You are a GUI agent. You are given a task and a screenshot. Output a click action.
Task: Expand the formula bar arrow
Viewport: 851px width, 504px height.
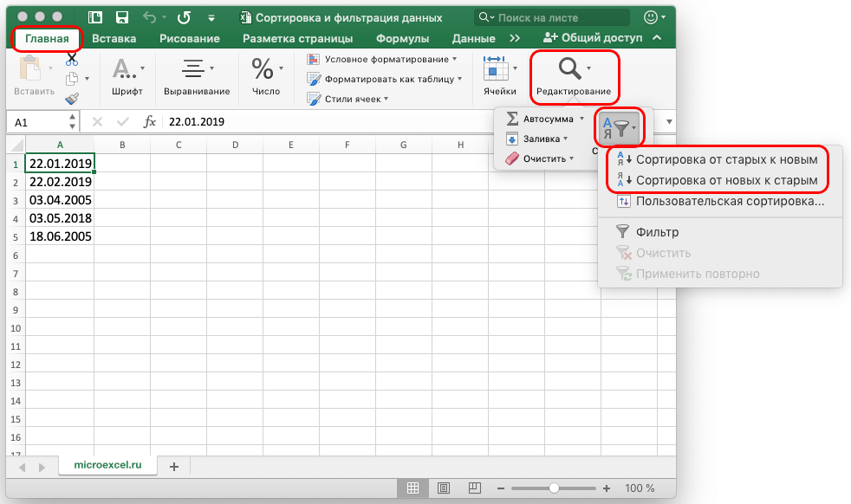(669, 121)
